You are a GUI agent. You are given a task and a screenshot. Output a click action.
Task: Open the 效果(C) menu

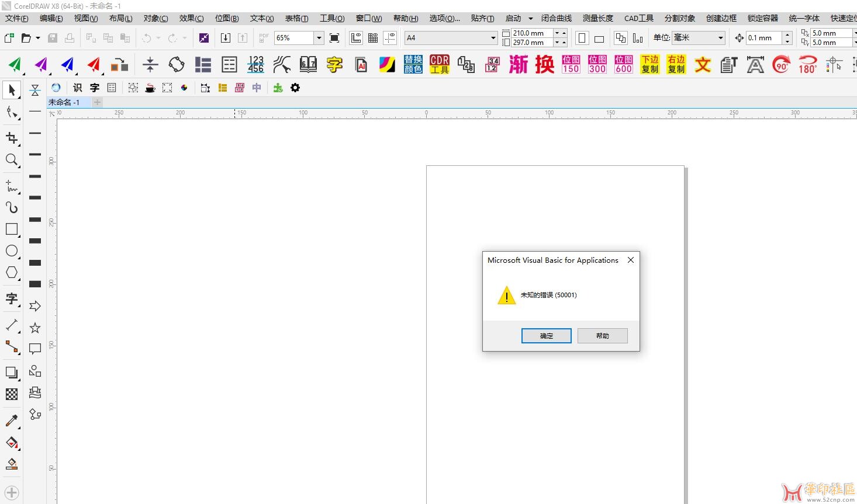tap(192, 19)
